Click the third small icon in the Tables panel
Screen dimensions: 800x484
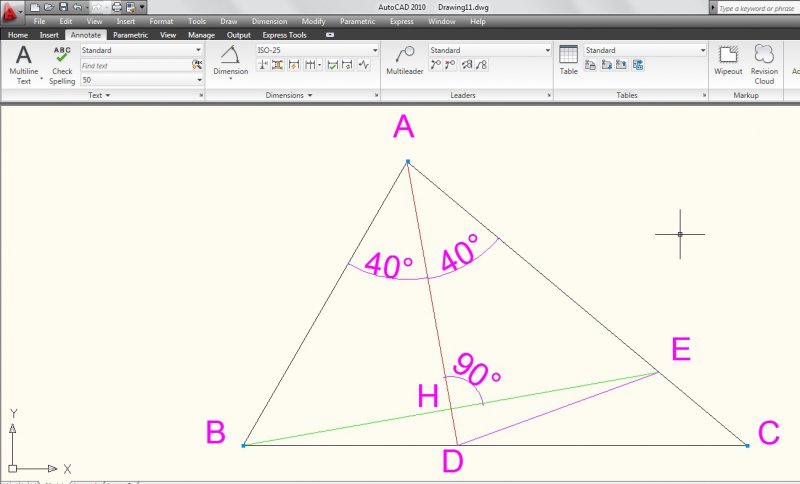pyautogui.click(x=621, y=65)
